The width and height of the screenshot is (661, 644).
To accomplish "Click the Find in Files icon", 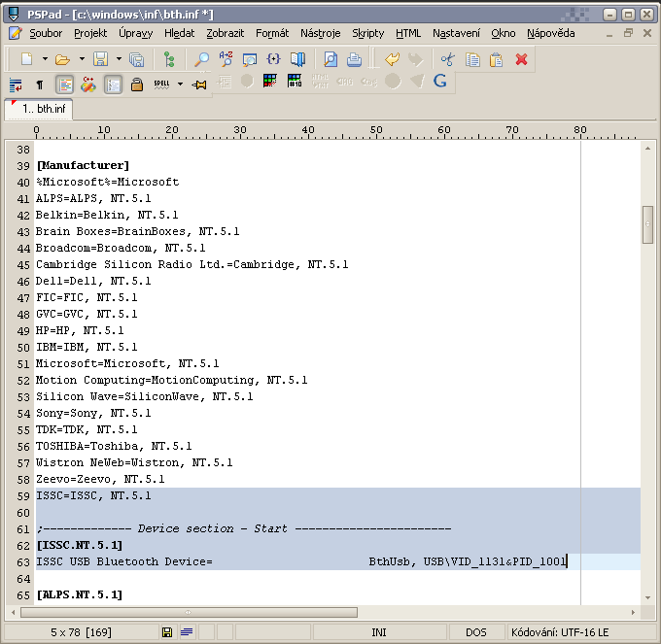I will pos(250,59).
